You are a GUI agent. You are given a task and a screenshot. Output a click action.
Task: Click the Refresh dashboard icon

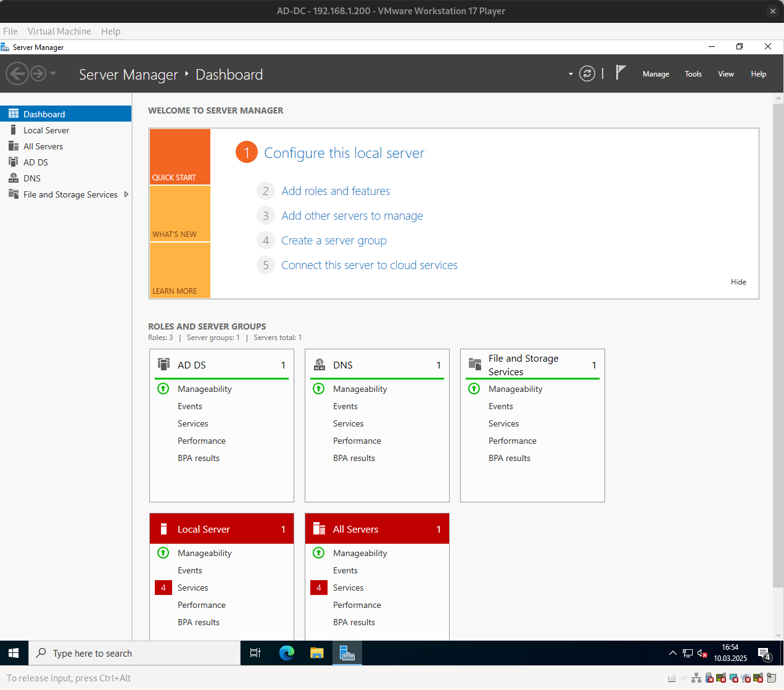(587, 74)
